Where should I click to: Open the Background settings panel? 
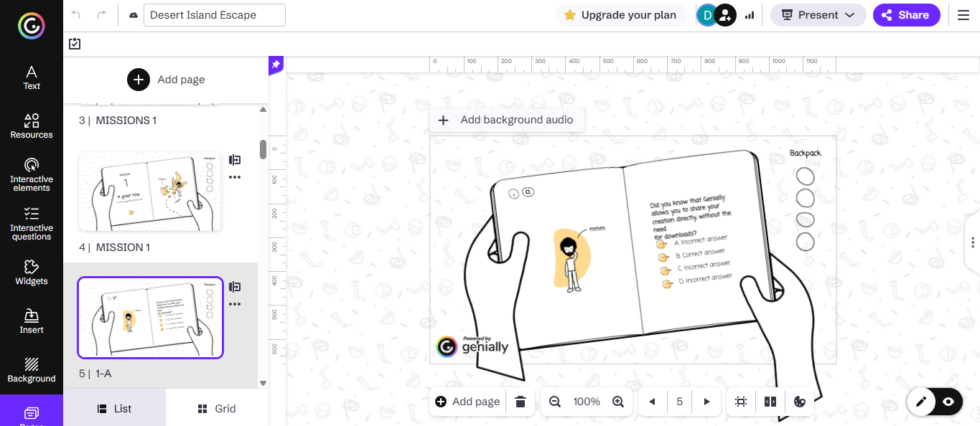(32, 369)
